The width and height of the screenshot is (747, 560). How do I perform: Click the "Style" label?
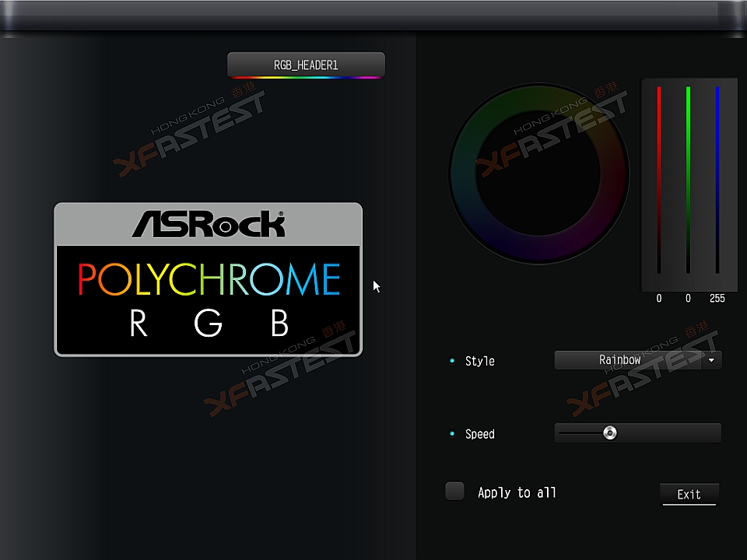coord(480,361)
